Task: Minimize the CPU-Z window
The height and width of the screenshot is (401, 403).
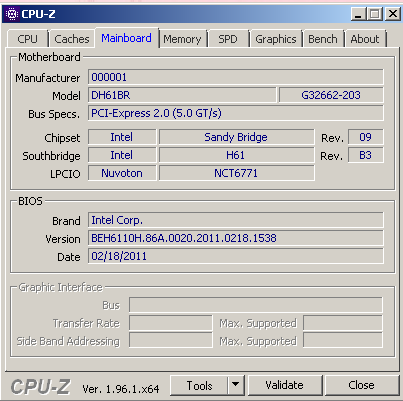Action: (x=359, y=14)
